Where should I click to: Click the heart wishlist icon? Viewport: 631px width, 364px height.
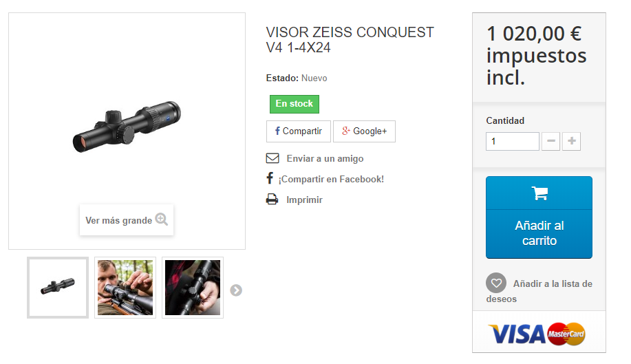pos(496,283)
